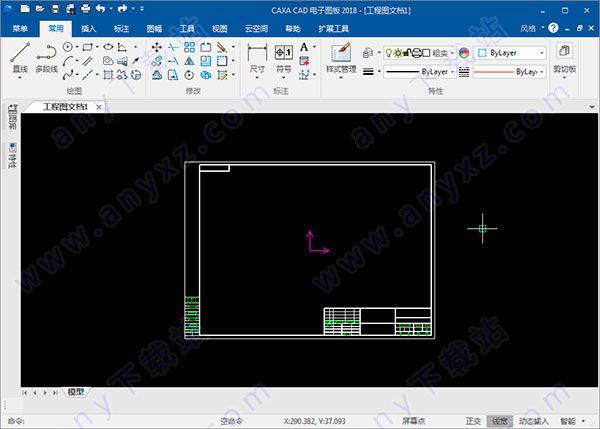Open the 特性 side panel tab
This screenshot has width=600, height=429.
pyautogui.click(x=12, y=156)
